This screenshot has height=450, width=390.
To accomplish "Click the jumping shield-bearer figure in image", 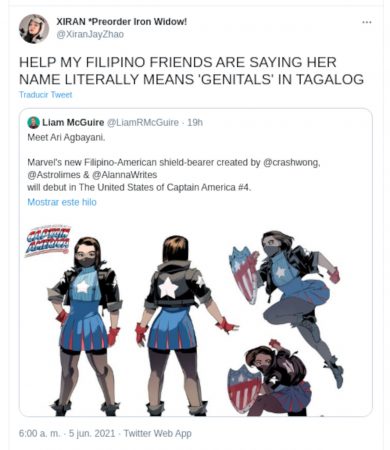I will pyautogui.click(x=287, y=300).
